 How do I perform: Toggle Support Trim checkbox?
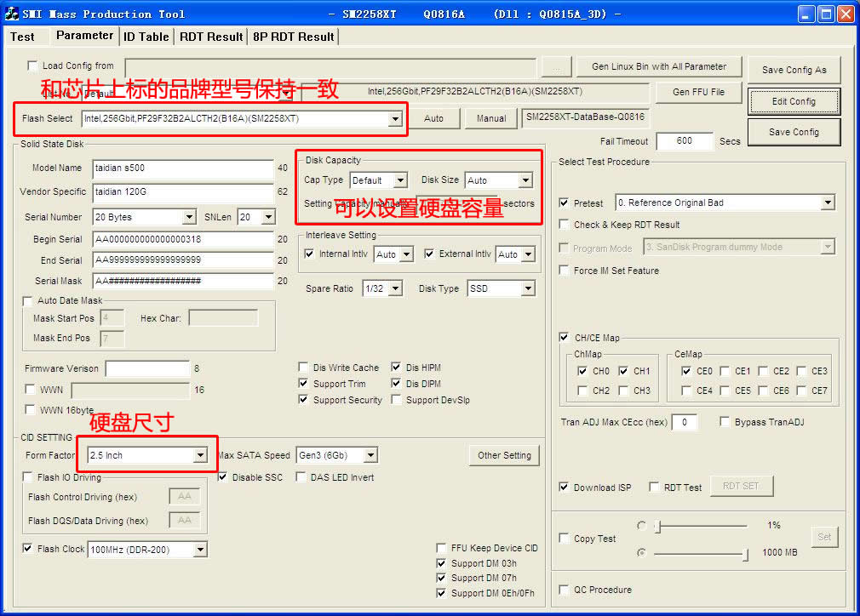click(x=303, y=383)
